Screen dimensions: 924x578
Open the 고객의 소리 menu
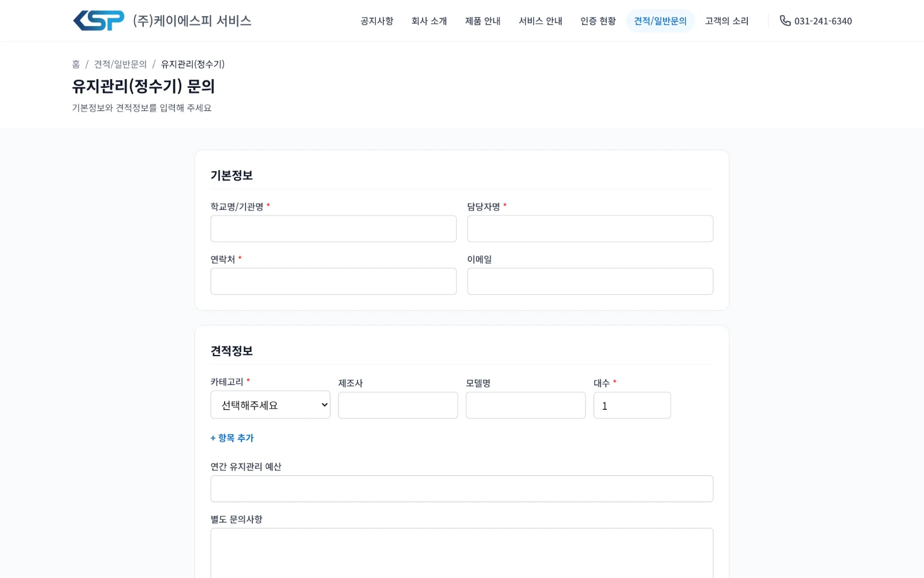(726, 21)
